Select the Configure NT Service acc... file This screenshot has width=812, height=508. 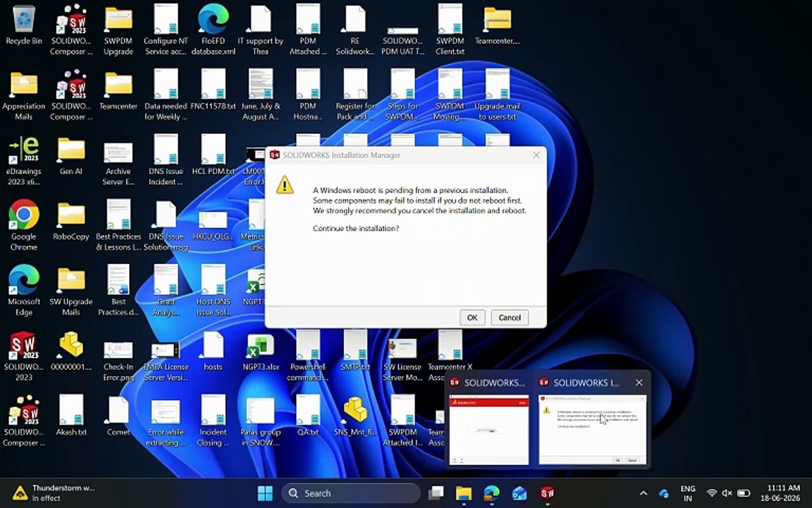pyautogui.click(x=166, y=30)
